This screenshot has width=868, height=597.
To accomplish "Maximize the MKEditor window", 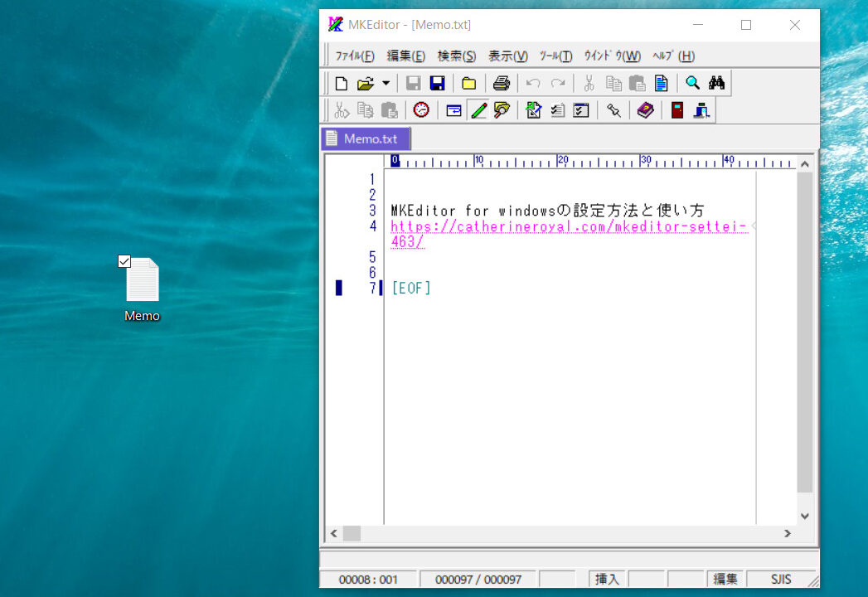I will (746, 25).
